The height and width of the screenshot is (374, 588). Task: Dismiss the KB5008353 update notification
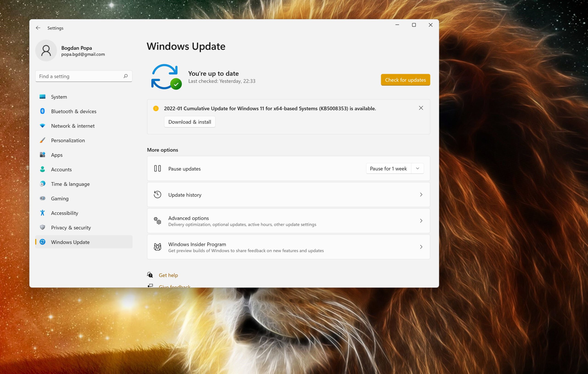pyautogui.click(x=421, y=108)
